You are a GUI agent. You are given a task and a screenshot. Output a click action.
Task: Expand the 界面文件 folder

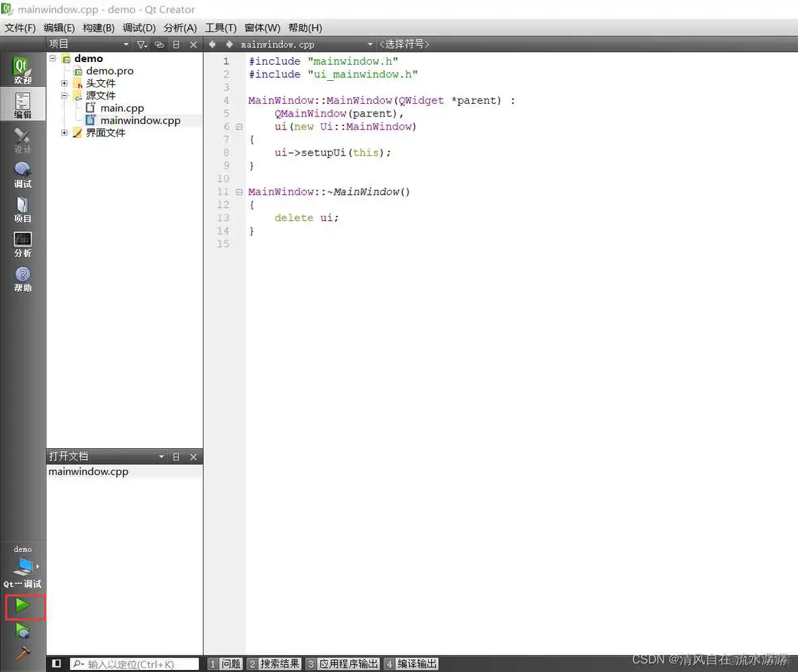64,133
